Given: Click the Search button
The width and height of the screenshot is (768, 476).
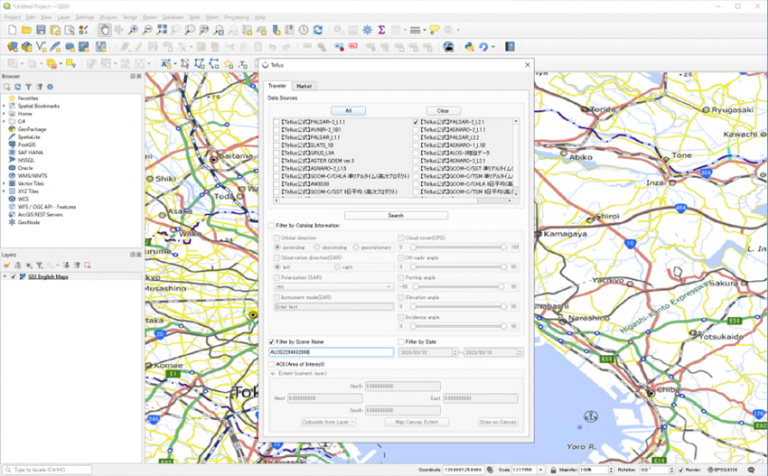Looking at the screenshot, I should tap(396, 215).
